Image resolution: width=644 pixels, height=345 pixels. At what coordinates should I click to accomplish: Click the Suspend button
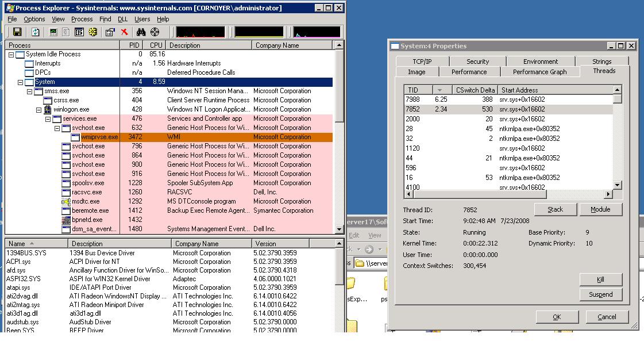click(x=600, y=294)
